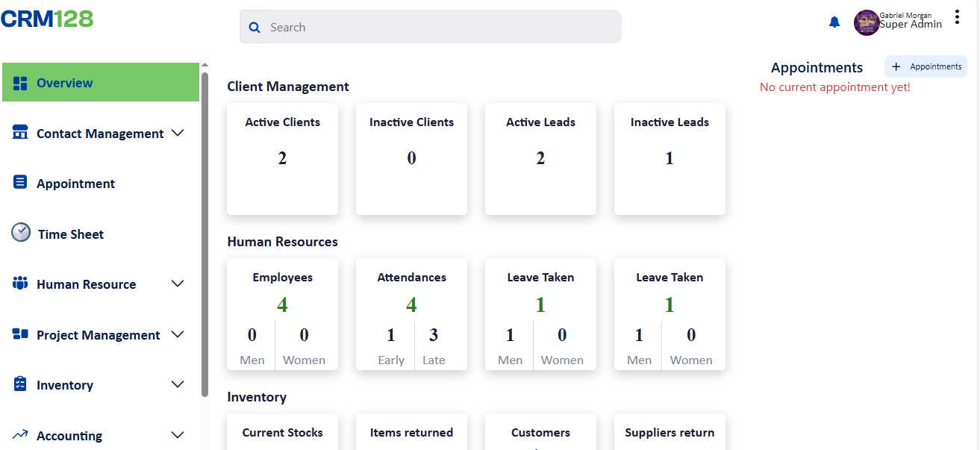Click the Inventory clipboard icon
This screenshot has height=450, width=980.
[20, 384]
